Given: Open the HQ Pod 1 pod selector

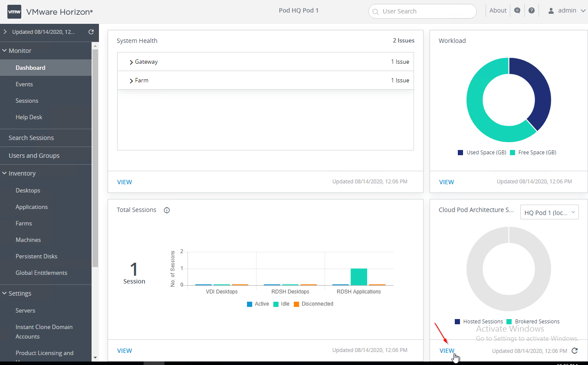Looking at the screenshot, I should [549, 212].
